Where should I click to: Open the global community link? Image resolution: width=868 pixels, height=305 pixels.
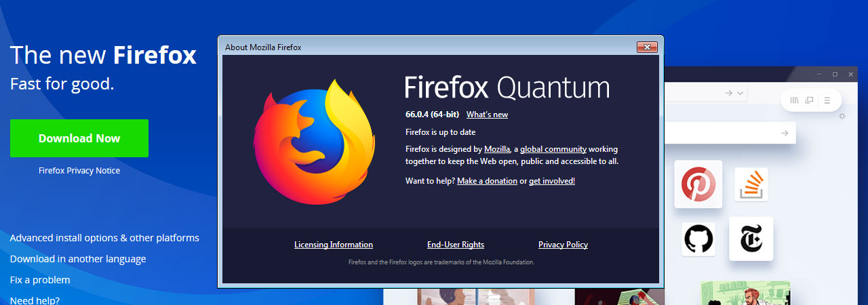pyautogui.click(x=553, y=149)
